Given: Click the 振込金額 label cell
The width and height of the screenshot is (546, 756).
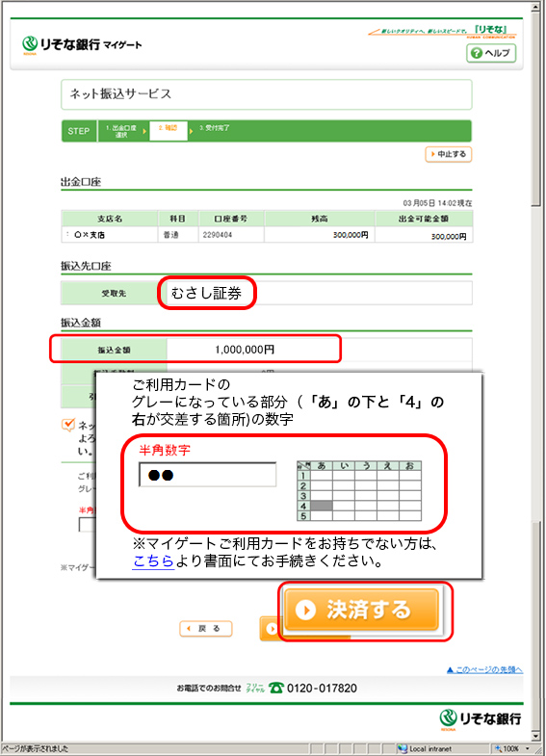Looking at the screenshot, I should click(114, 350).
